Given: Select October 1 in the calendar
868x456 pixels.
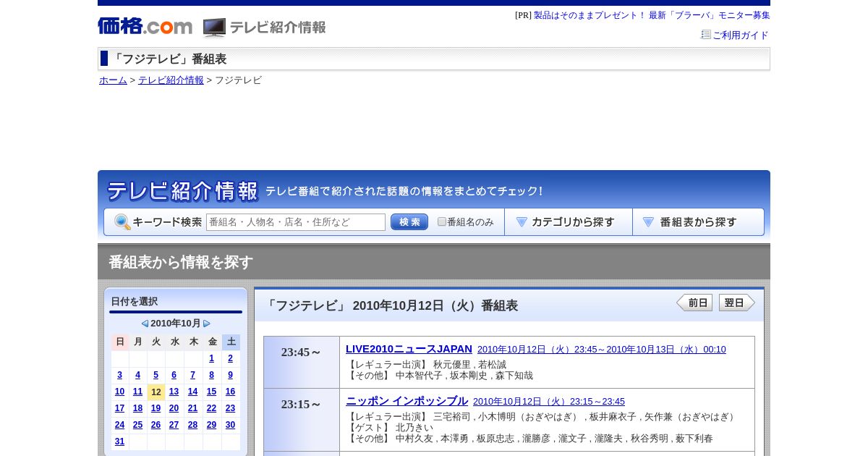Looking at the screenshot, I should (x=212, y=358).
